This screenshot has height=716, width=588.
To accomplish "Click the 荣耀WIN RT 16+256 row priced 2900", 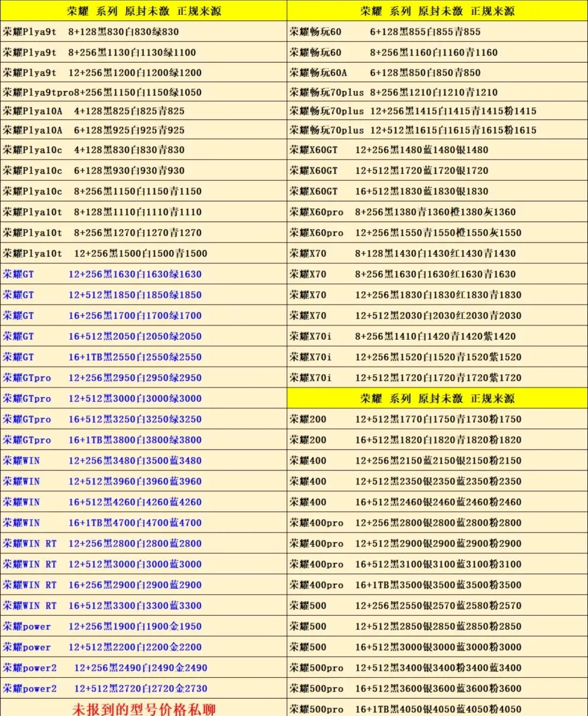I will [144, 584].
